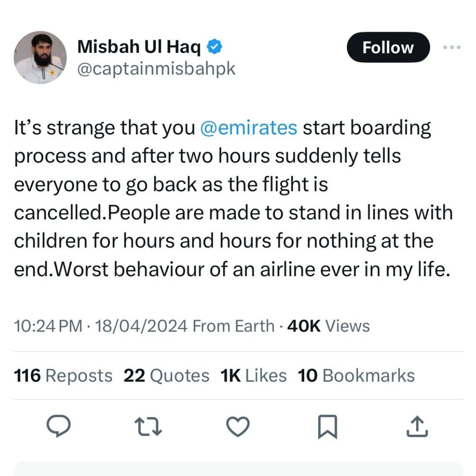
Task: Tap the From Earth location label
Action: [234, 326]
